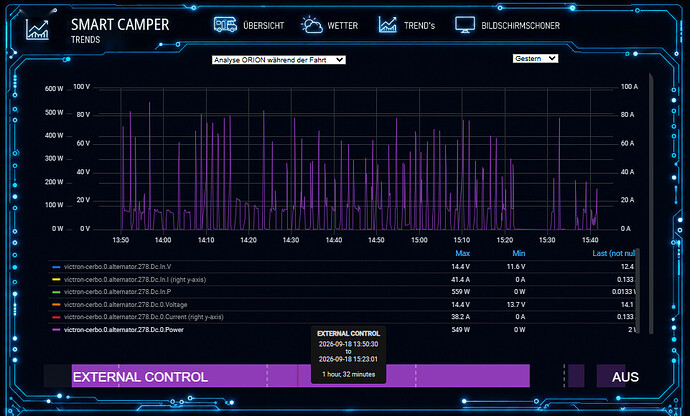Click the orange Dc.0.Voltage color swatch

[56, 305]
